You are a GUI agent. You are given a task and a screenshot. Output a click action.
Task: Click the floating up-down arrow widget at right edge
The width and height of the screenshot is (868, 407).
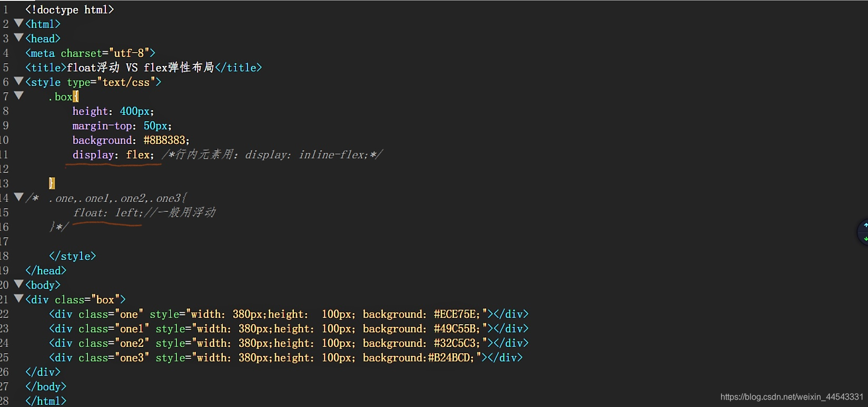coord(864,232)
